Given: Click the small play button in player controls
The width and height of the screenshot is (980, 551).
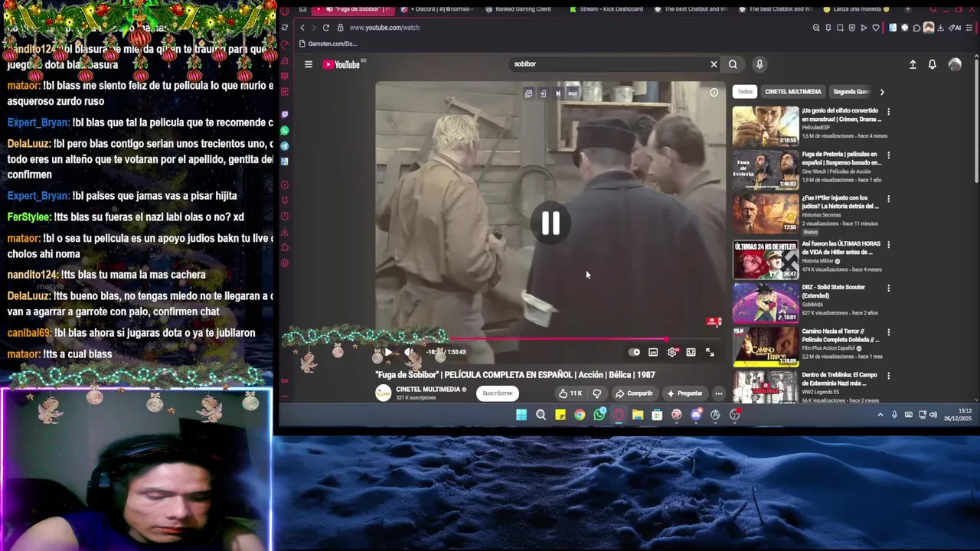Looking at the screenshot, I should [x=388, y=352].
